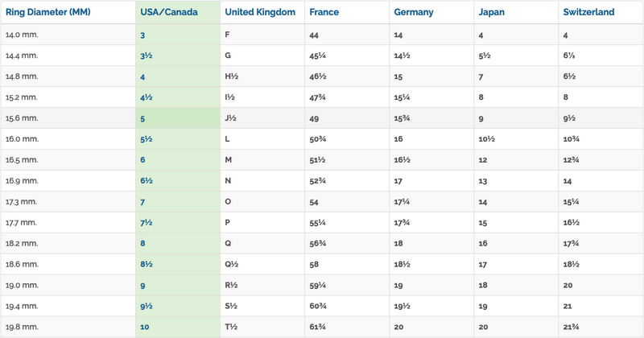Viewport: 644px width, 338px height.
Task: Click the Switzerland column header
Action: pyautogui.click(x=589, y=13)
